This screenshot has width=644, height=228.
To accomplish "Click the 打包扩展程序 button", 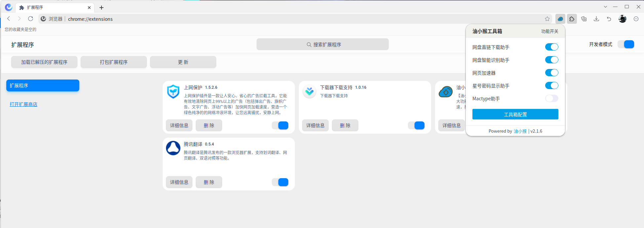I will coord(114,62).
